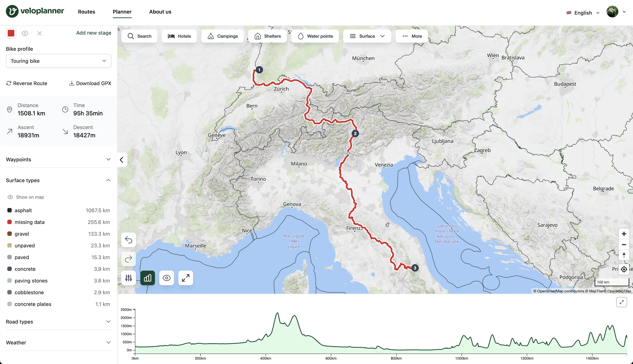The width and height of the screenshot is (633, 364).
Task: Click Reverse Route
Action: (27, 83)
